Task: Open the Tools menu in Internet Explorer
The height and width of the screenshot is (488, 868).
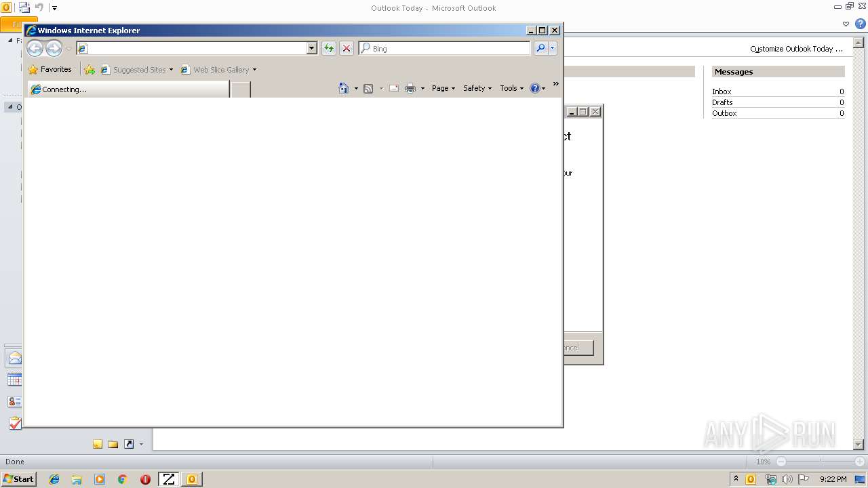Action: 512,88
